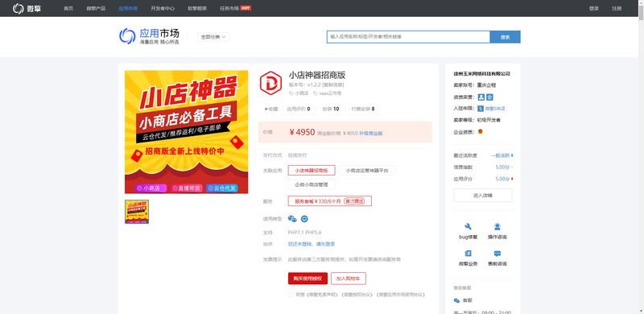
Task: Click the 您还未登陆，请先登录 link
Action: click(312, 244)
